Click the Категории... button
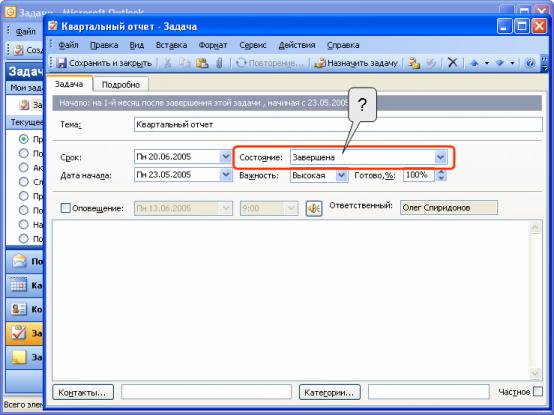Viewport: 554px width, 415px height. click(330, 392)
